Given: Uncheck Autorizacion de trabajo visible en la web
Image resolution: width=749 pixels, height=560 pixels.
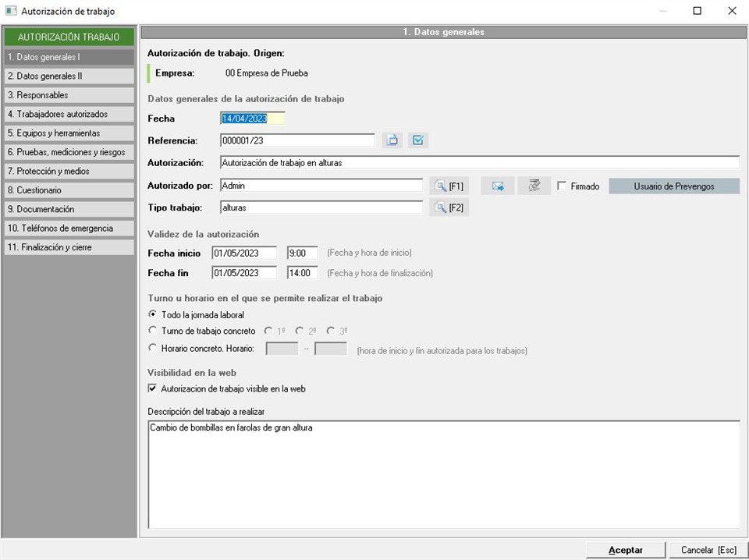Looking at the screenshot, I should tap(153, 388).
